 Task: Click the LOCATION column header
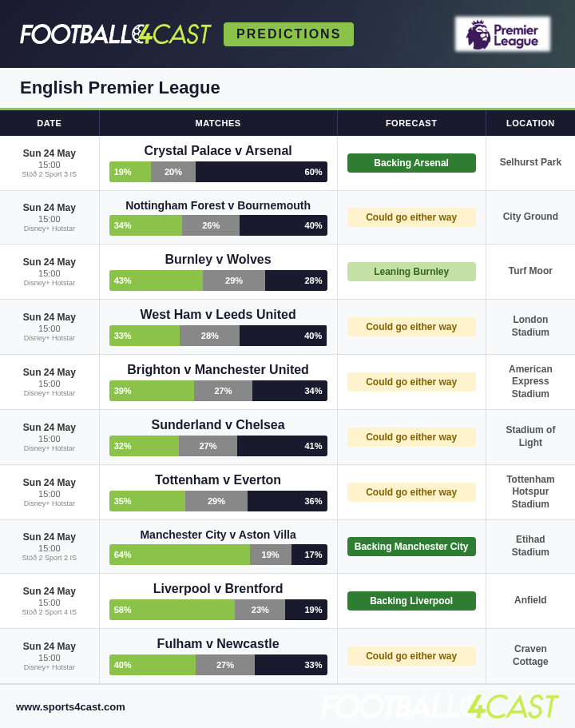530,123
